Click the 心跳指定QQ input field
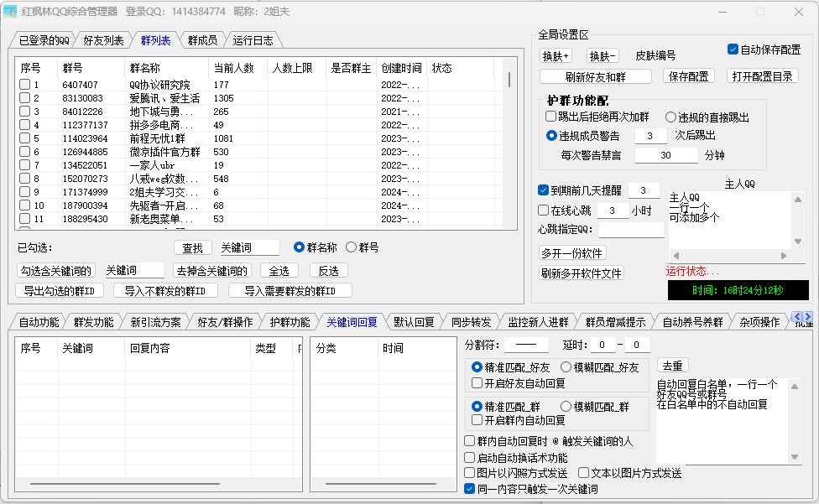The width and height of the screenshot is (819, 504). point(630,230)
